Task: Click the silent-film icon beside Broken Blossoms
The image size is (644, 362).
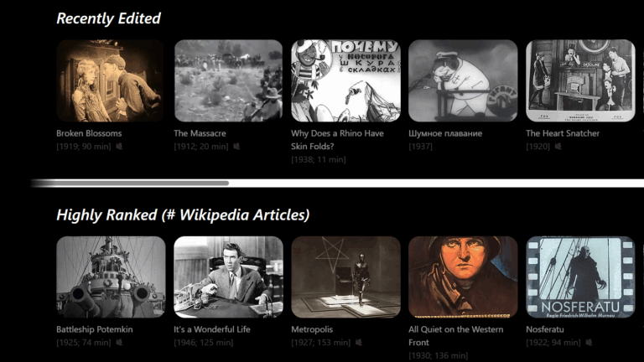Action: click(x=119, y=146)
